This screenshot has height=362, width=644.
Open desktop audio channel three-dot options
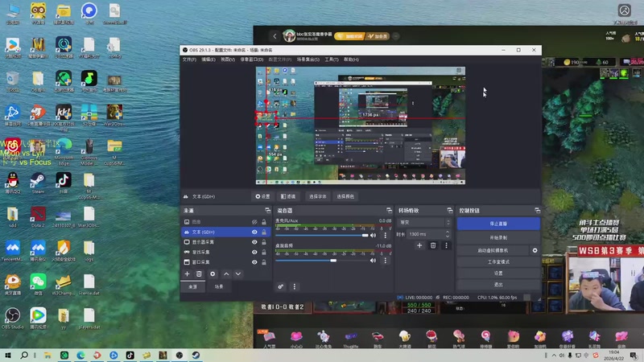pos(386,260)
